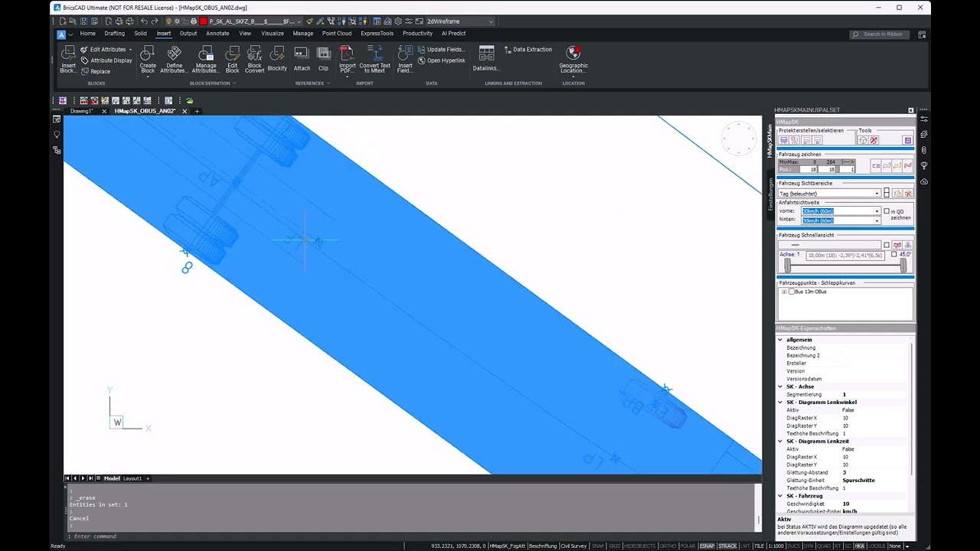This screenshot has height=551, width=980.
Task: Click the Import PDF icon
Action: point(348,53)
